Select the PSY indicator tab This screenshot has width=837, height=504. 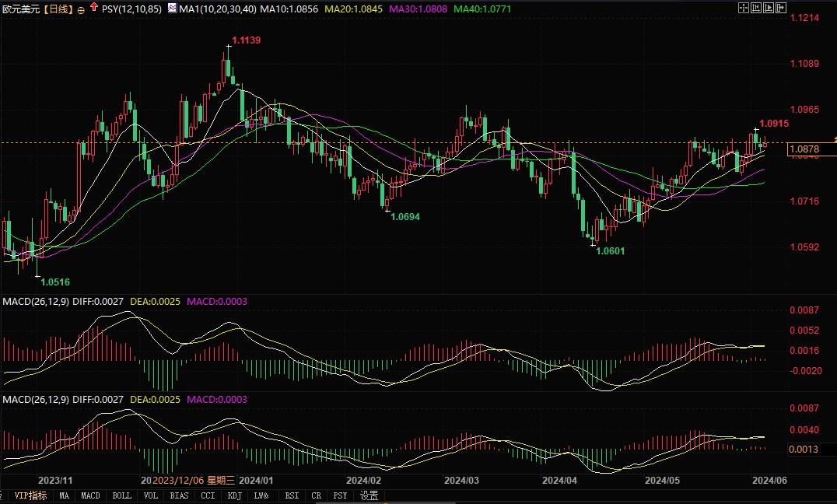coord(340,495)
